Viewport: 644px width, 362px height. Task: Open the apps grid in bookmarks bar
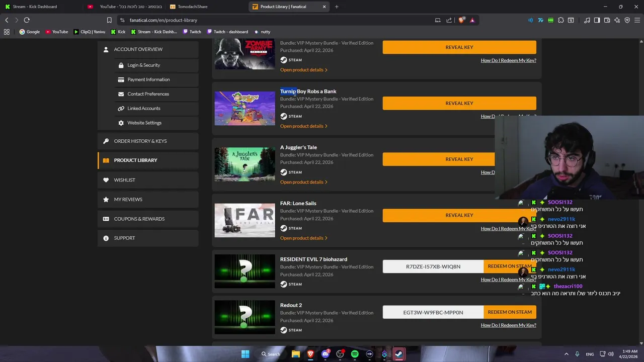click(x=7, y=32)
